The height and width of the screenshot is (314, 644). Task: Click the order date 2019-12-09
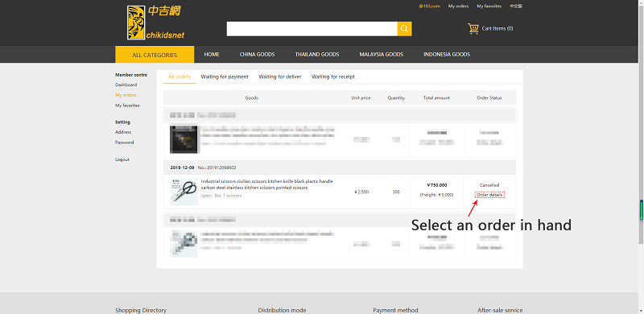183,167
